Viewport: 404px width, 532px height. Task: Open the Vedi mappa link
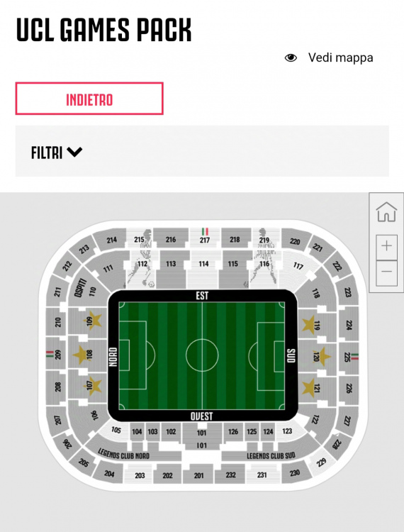[340, 57]
